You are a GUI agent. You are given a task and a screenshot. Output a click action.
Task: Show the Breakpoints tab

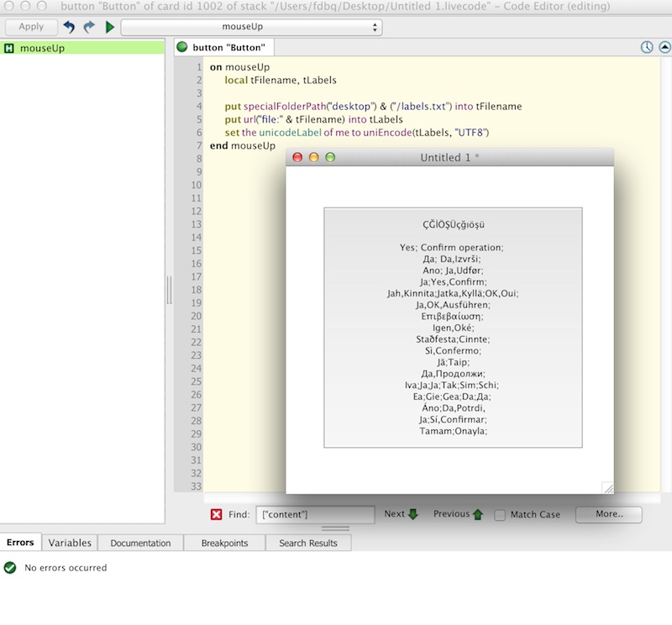click(224, 543)
